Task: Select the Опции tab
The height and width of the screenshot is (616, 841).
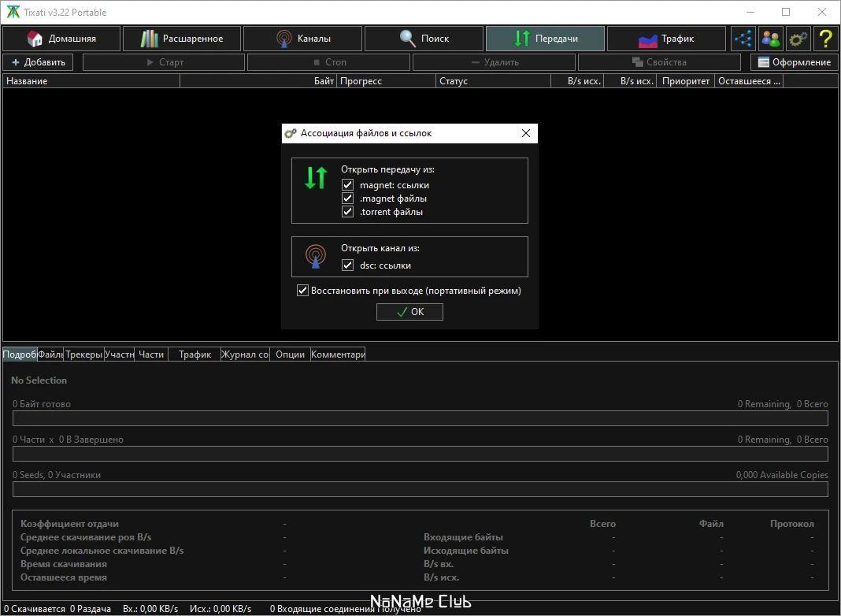Action: point(290,354)
